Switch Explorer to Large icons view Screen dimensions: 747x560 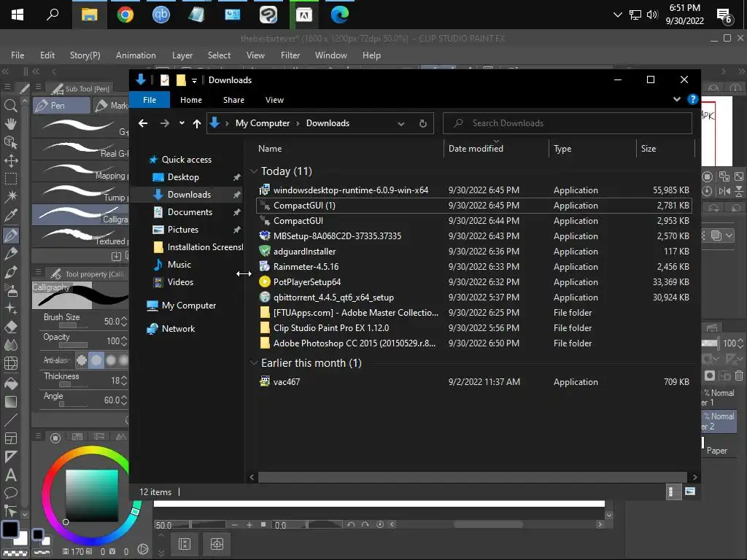pos(690,492)
